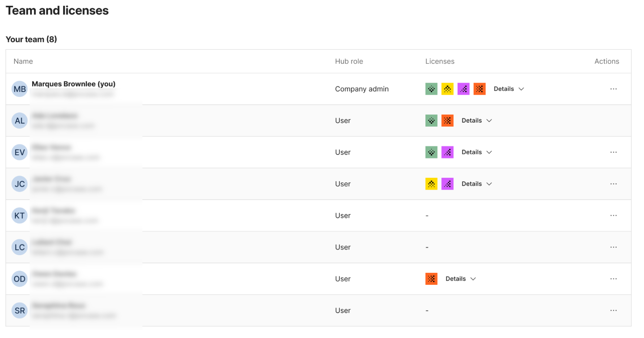
Task: Sort by the Name column header
Action: [23, 61]
